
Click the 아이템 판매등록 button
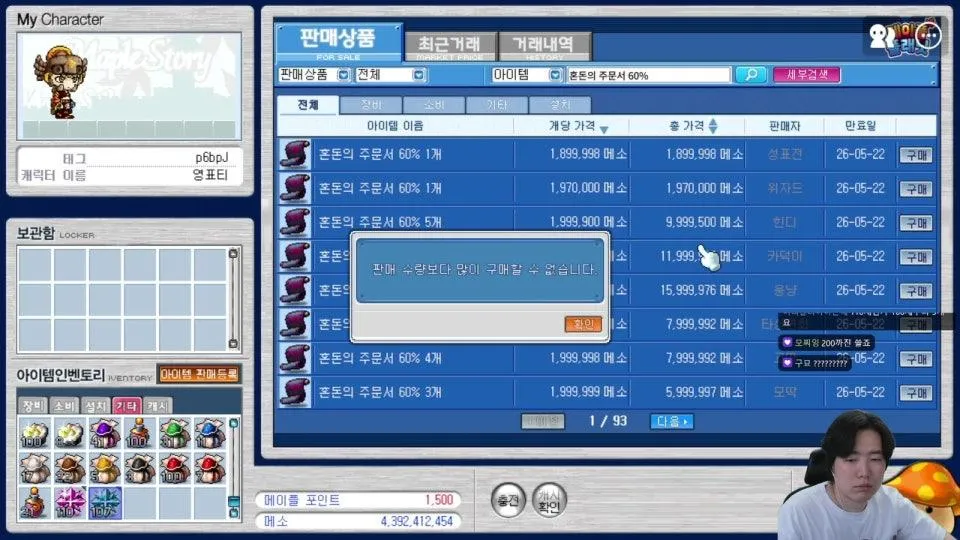tap(198, 374)
